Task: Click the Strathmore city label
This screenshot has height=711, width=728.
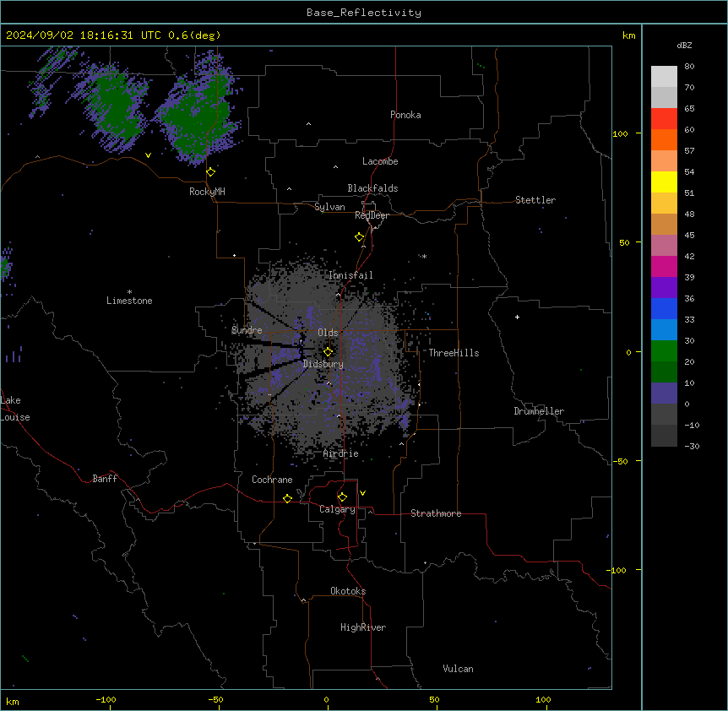Action: pyautogui.click(x=436, y=513)
